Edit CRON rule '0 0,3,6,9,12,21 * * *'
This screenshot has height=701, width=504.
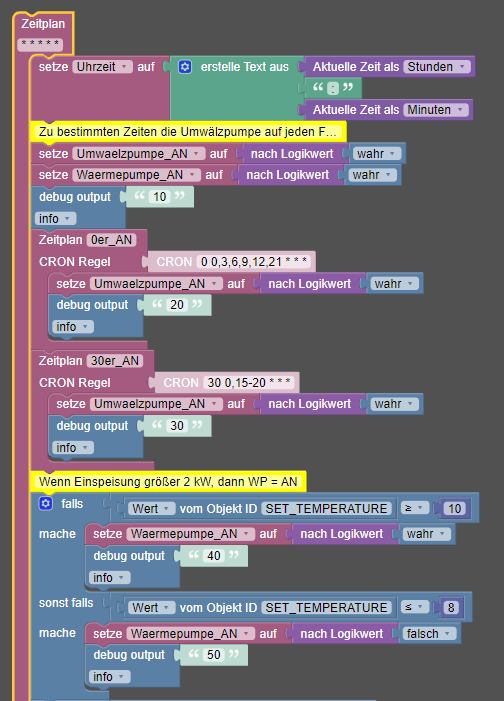[254, 262]
